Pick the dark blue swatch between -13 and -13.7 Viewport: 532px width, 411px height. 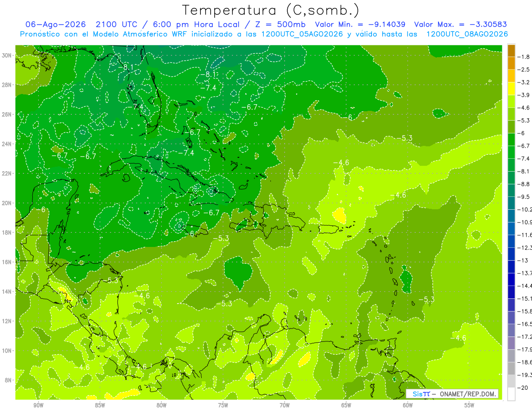(511, 266)
